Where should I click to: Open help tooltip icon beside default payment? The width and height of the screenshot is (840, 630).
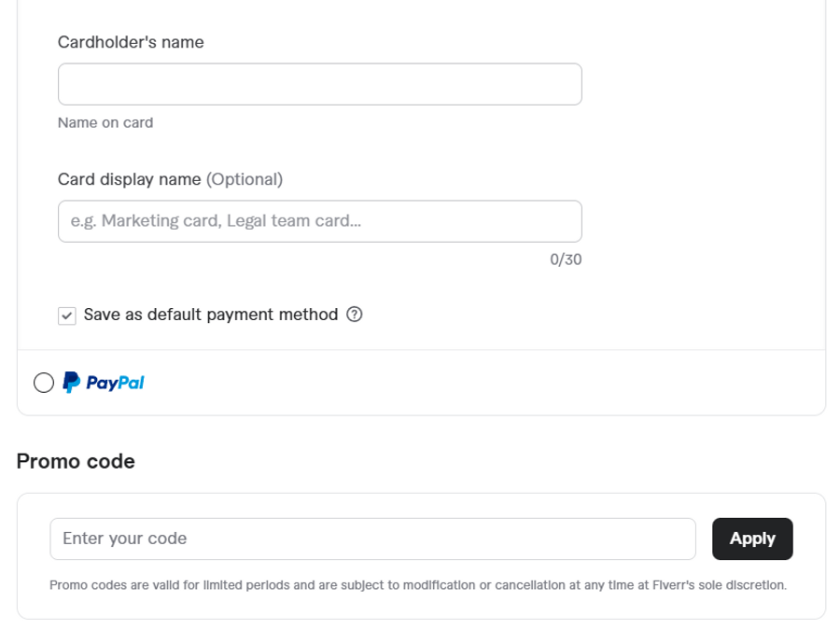click(355, 315)
